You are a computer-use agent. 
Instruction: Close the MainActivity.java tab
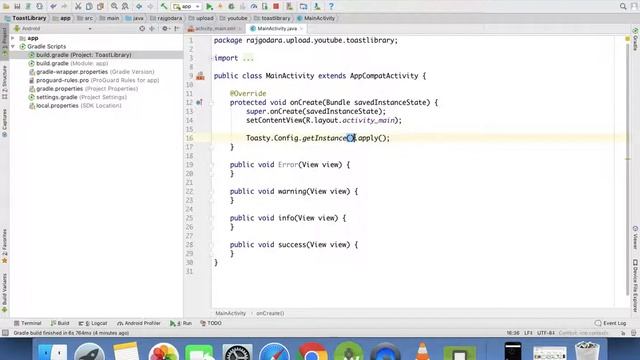[302, 29]
